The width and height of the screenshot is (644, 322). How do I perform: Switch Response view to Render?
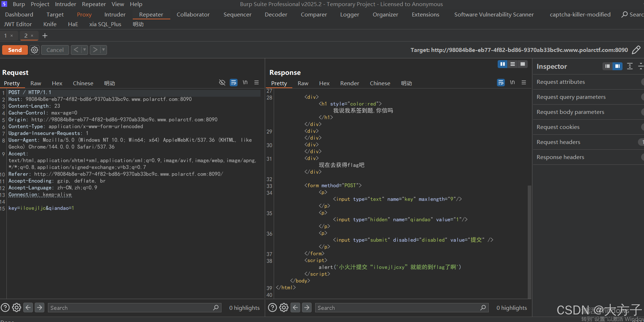coord(350,83)
